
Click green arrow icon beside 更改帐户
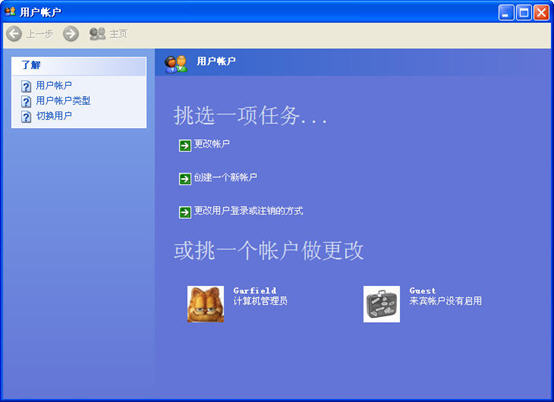coord(185,145)
